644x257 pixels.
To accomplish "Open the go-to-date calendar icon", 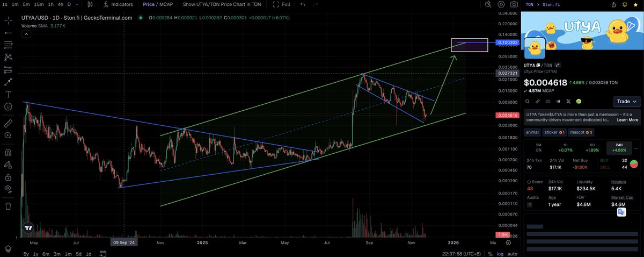I will tap(103, 254).
